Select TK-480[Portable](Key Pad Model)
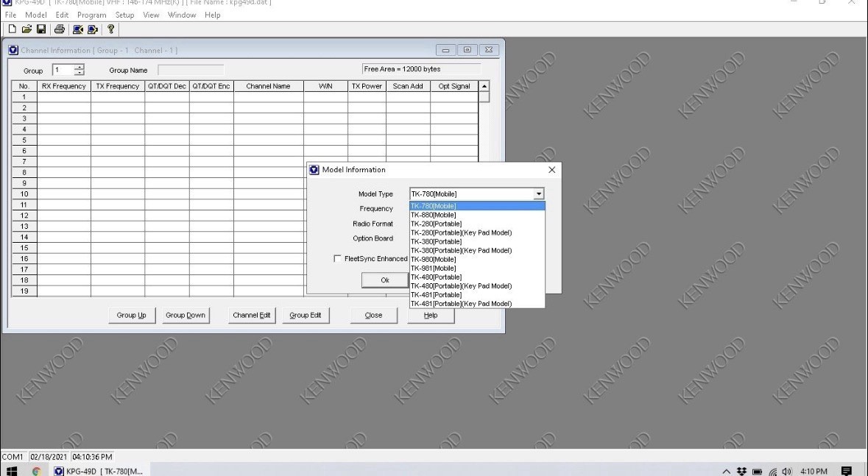868x476 pixels. click(x=477, y=285)
